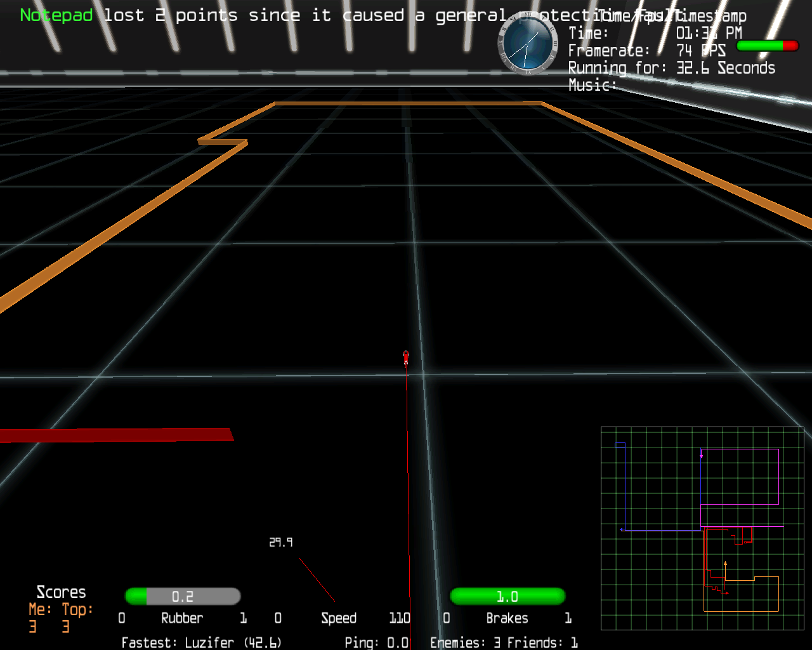Click the Enemies: 3 counter

click(465, 642)
